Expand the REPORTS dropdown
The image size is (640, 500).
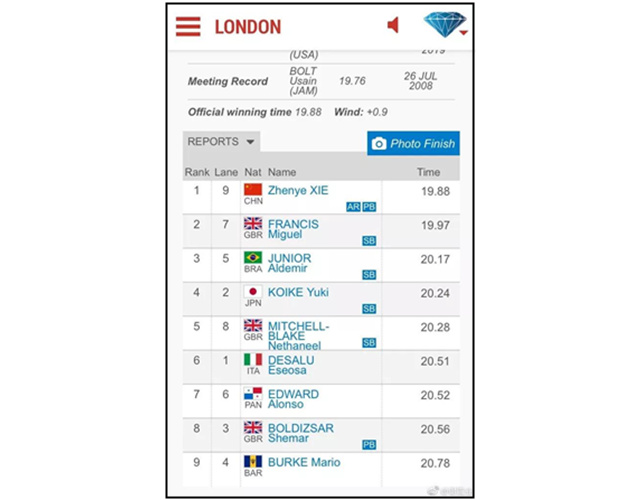pyautogui.click(x=221, y=142)
